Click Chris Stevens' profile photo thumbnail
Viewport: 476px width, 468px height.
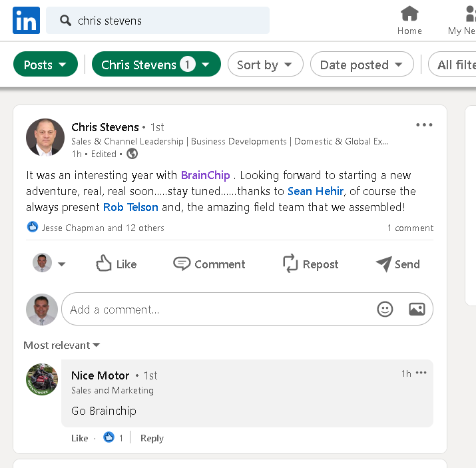coord(45,137)
